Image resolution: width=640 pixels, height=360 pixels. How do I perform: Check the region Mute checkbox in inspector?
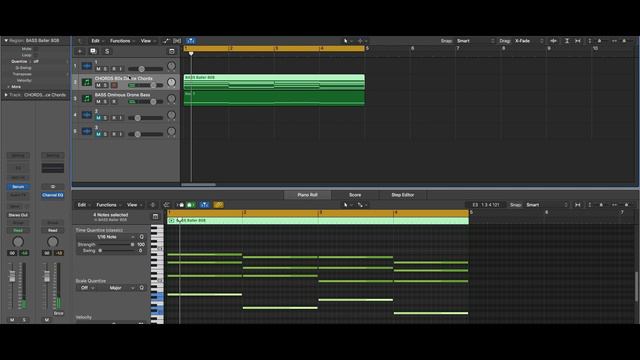pyautogui.click(x=36, y=49)
